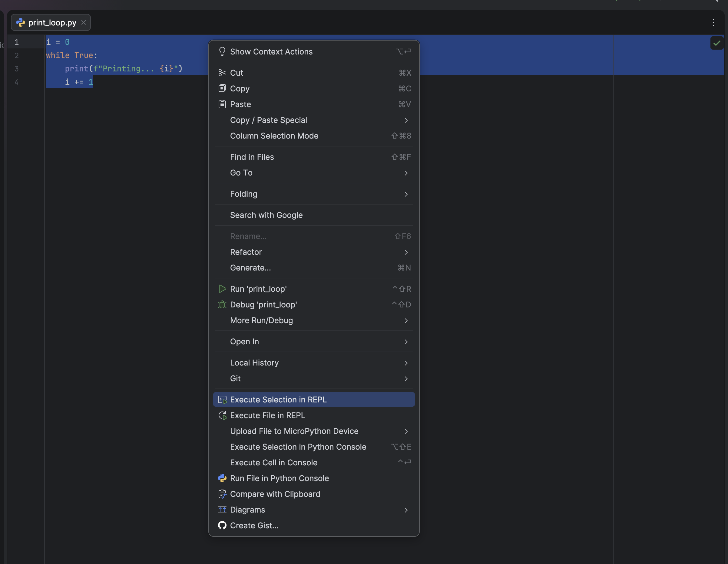Select Create Gist... entry

point(314,525)
